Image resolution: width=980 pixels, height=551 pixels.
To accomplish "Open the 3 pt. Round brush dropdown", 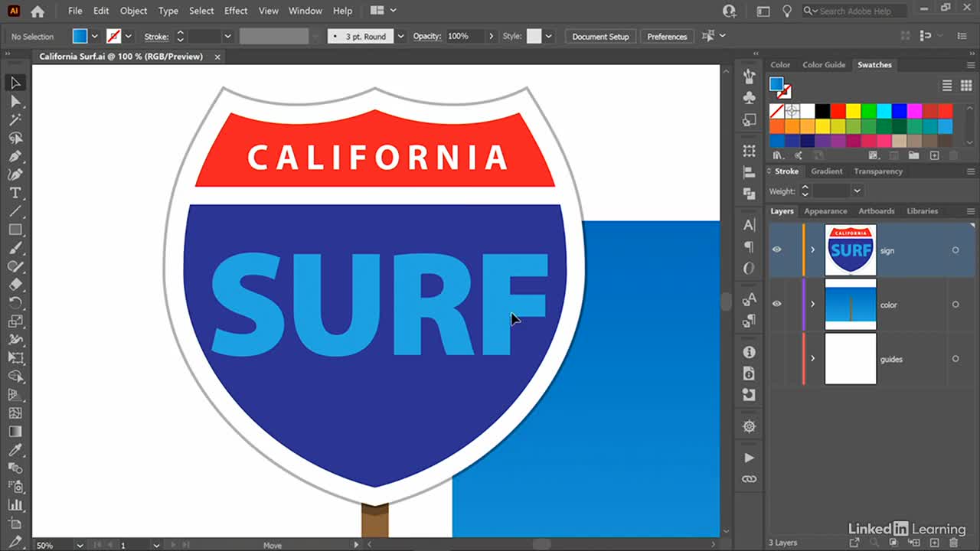I will (x=400, y=36).
